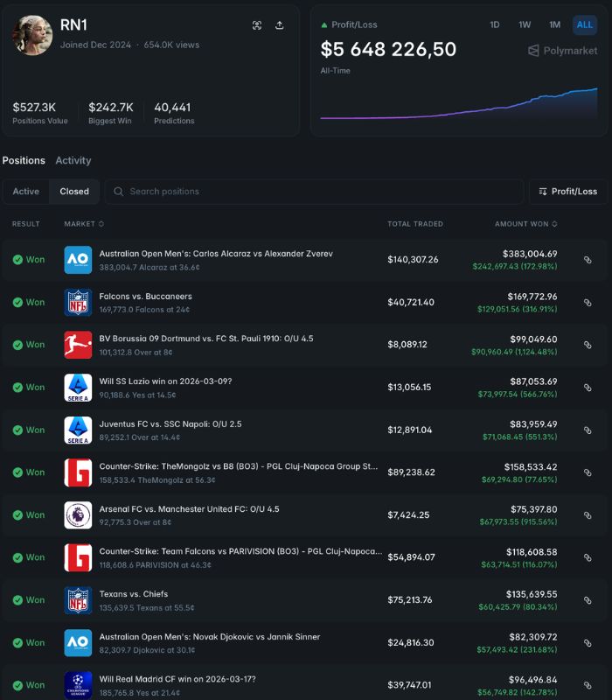Open link icon for Texans vs. Chiefs row

coord(588,600)
